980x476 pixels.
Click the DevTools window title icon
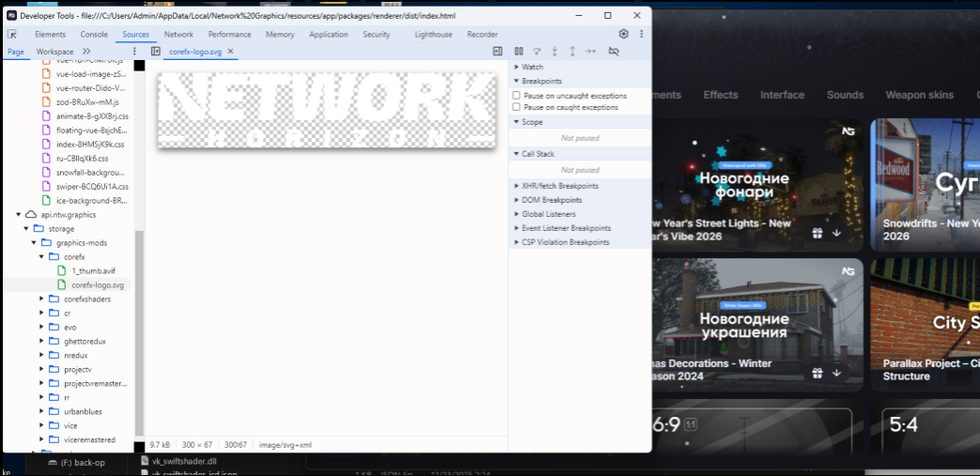pyautogui.click(x=11, y=16)
